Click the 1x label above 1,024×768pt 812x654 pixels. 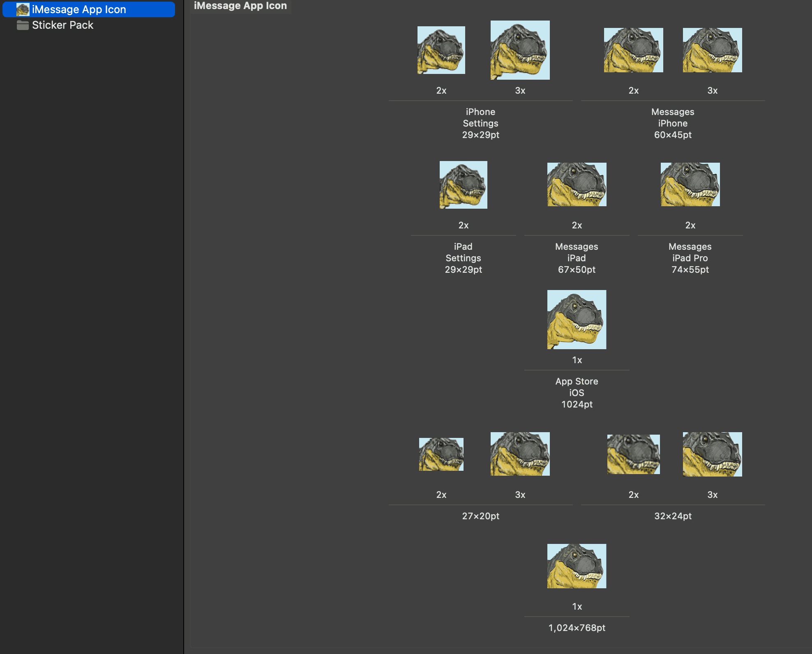point(577,606)
